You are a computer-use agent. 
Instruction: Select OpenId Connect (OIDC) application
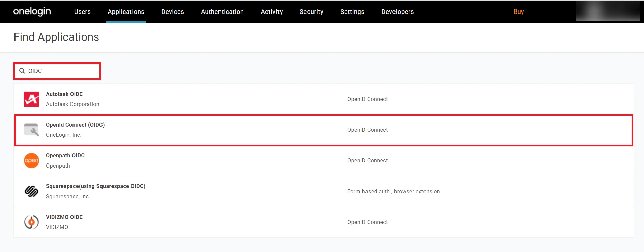point(323,130)
